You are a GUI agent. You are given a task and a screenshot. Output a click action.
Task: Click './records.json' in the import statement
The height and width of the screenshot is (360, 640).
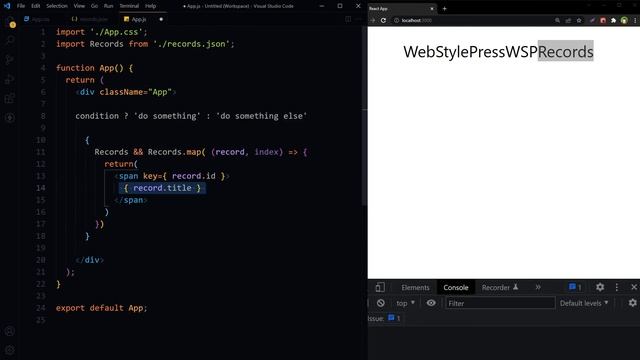tap(192, 44)
